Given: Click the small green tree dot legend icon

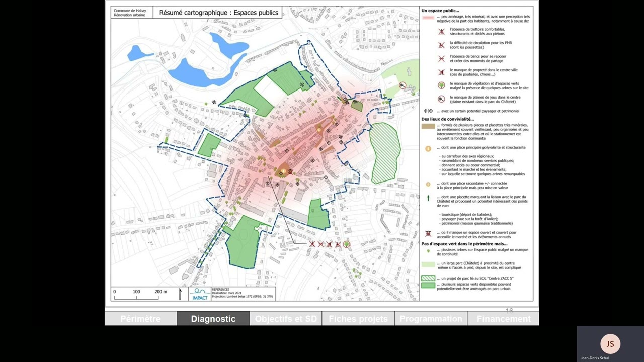Looking at the screenshot, I should 428,250.
